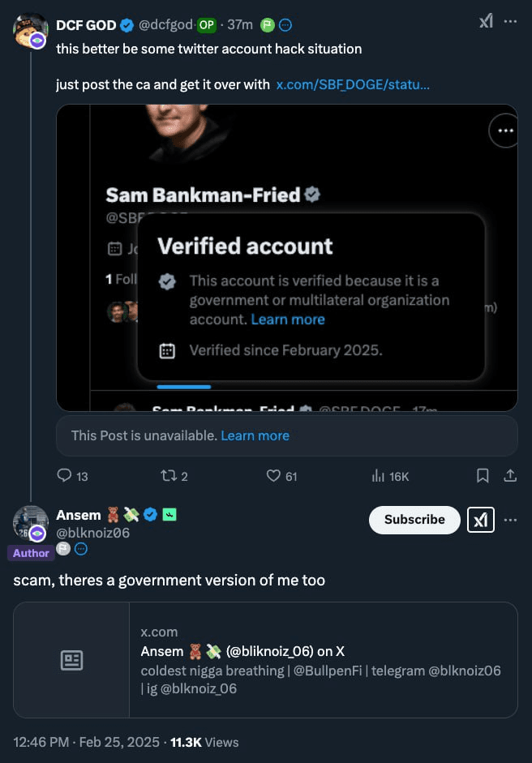Bookmark the DCF GOD post
Screen dimensions: 532x763
pyautogui.click(x=483, y=475)
